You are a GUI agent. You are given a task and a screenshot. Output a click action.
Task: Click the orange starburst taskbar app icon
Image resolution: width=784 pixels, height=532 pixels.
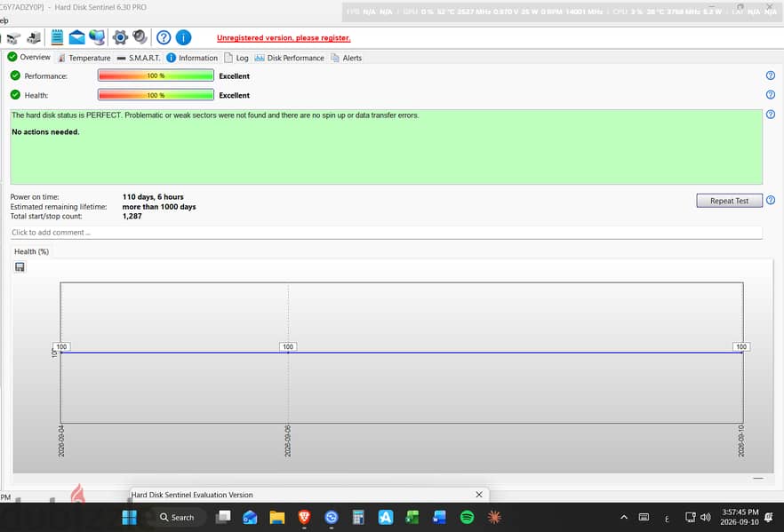[494, 518]
